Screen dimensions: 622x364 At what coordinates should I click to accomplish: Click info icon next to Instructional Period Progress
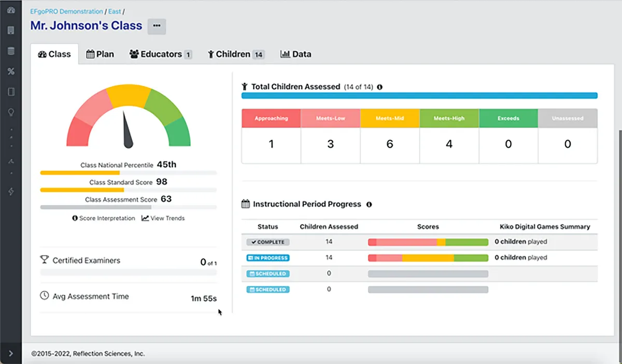369,205
